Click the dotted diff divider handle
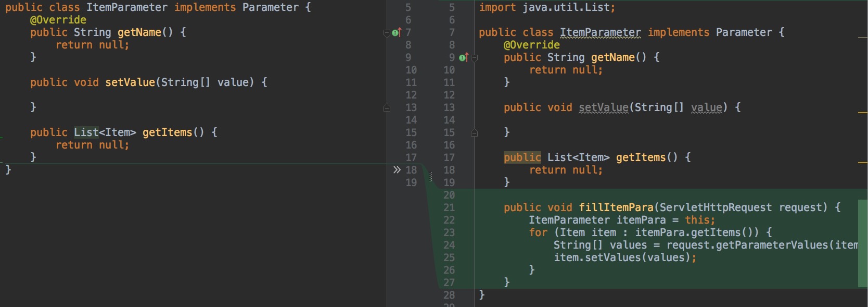This screenshot has width=868, height=307. point(430,178)
